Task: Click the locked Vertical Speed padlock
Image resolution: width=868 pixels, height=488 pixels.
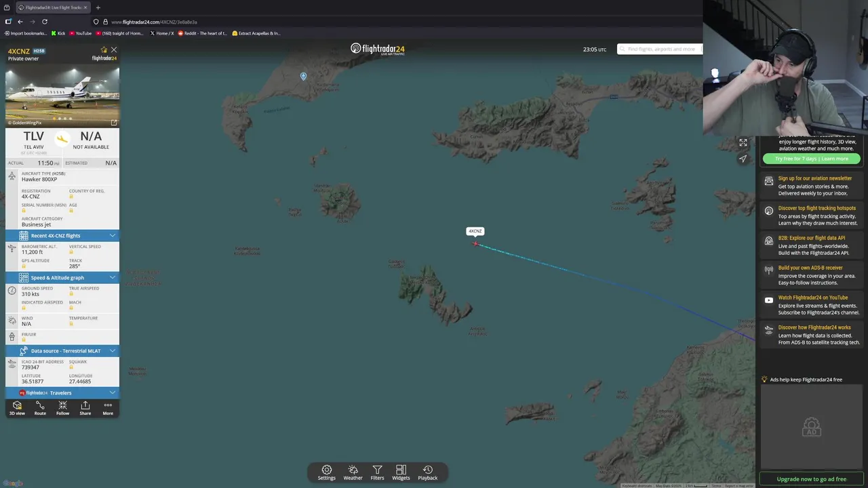Action: tap(71, 252)
